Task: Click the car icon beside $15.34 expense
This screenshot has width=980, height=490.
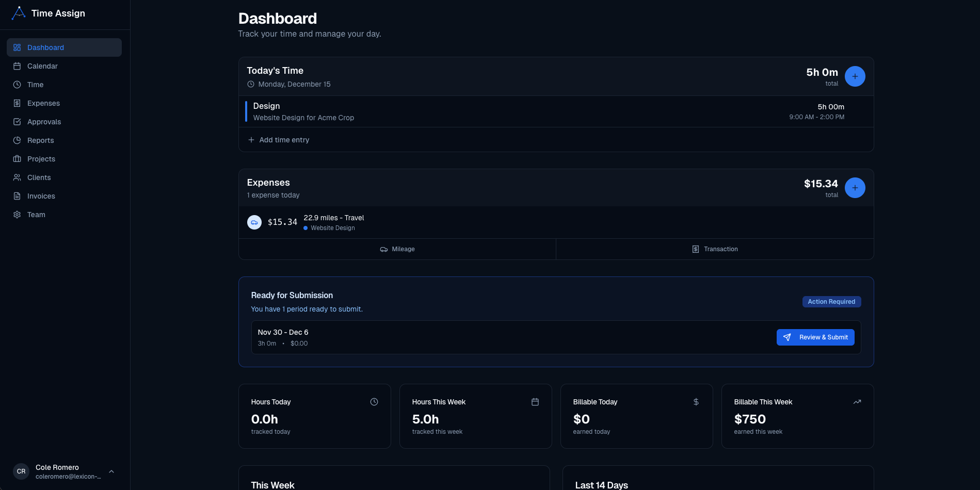Action: [x=254, y=222]
